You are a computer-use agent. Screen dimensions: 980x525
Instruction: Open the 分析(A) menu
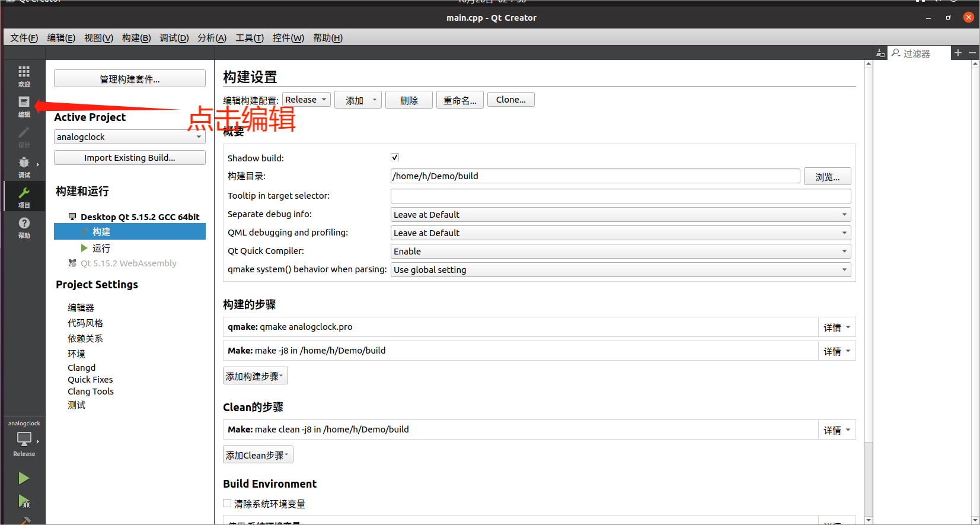tap(212, 38)
